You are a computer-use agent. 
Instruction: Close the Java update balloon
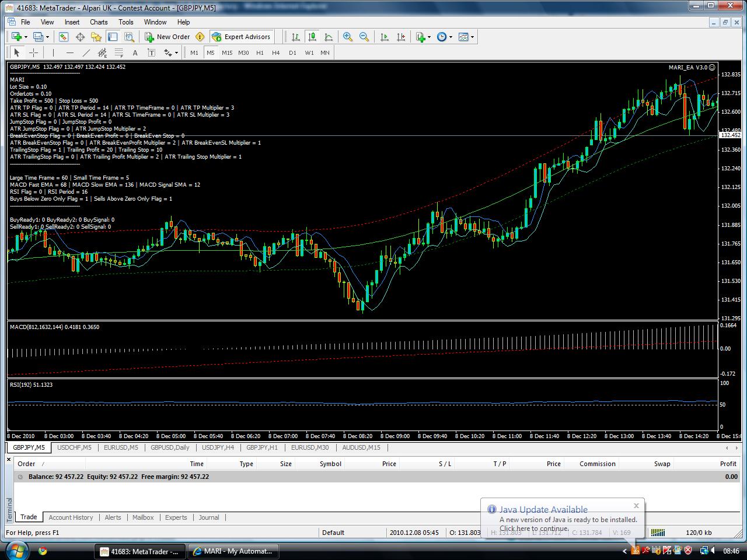click(636, 506)
